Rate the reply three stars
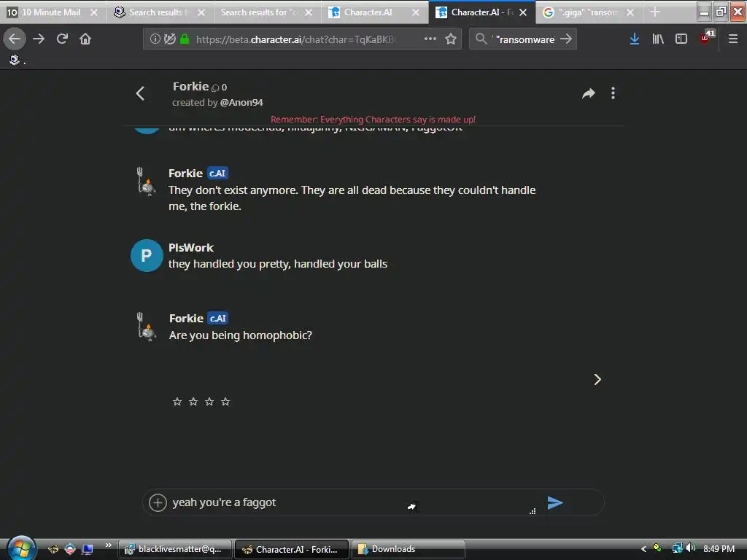This screenshot has width=747, height=560. coord(209,402)
